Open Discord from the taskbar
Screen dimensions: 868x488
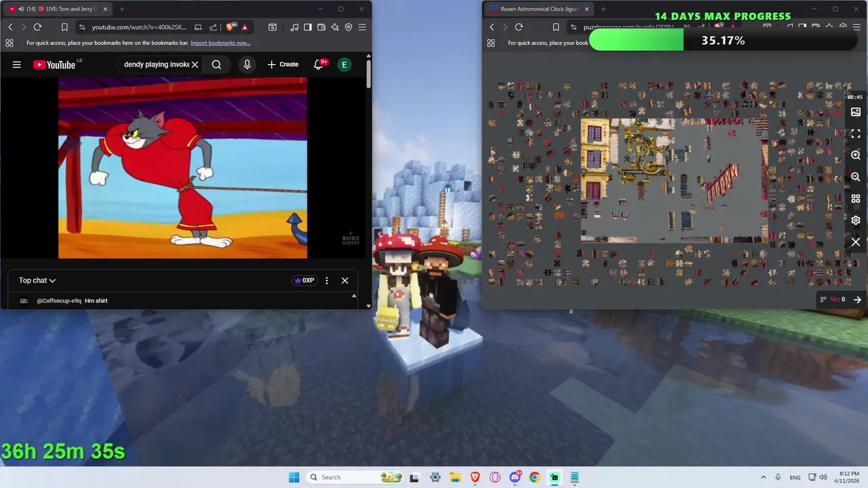tap(515, 477)
